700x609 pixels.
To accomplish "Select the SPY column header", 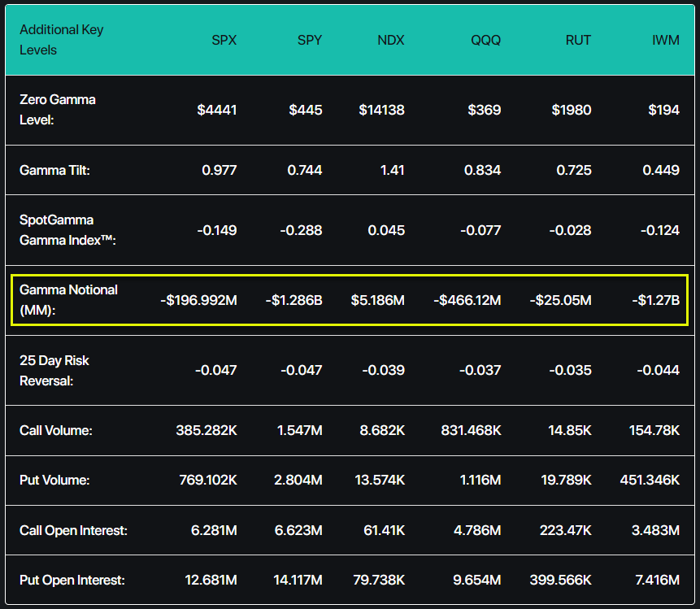I will [x=310, y=40].
